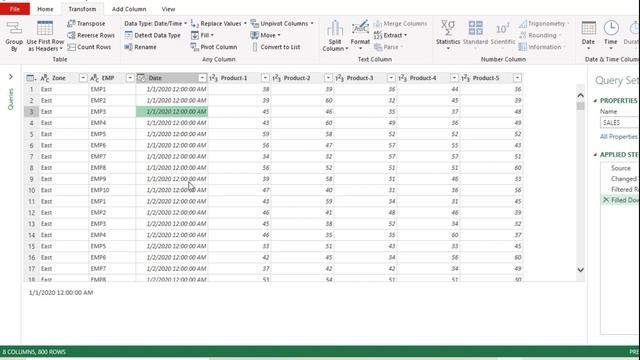
Task: Click the table corner menu icon
Action: [x=31, y=78]
